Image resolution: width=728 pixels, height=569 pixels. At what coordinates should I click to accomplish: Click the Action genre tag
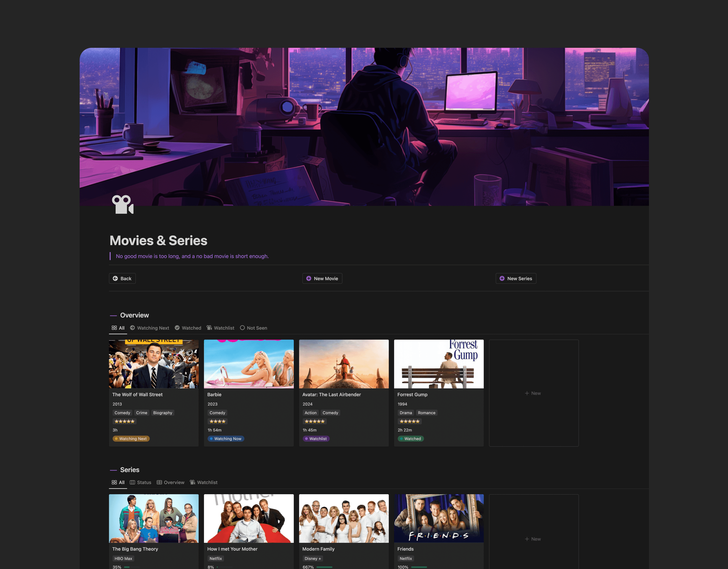coord(311,413)
